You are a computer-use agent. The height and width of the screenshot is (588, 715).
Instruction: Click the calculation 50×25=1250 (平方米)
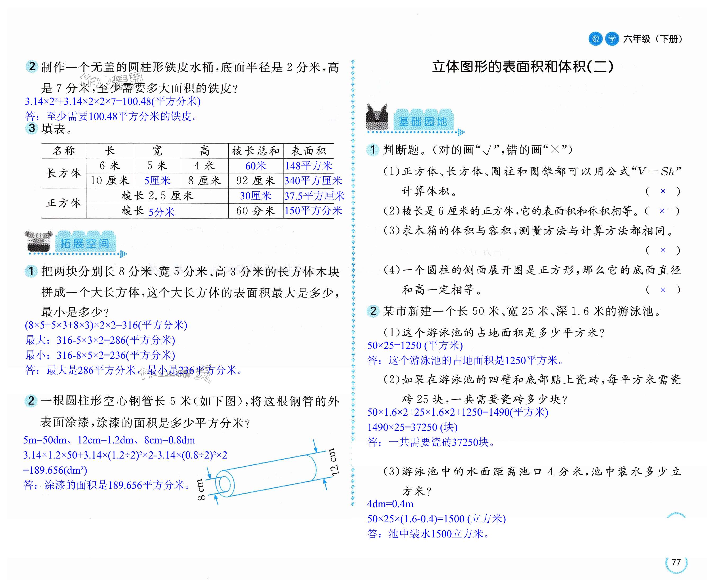415,345
